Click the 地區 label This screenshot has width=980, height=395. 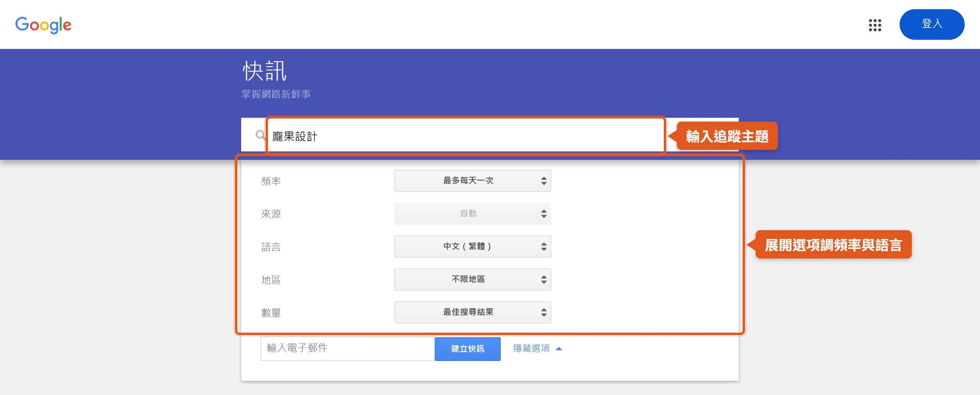pyautogui.click(x=271, y=280)
